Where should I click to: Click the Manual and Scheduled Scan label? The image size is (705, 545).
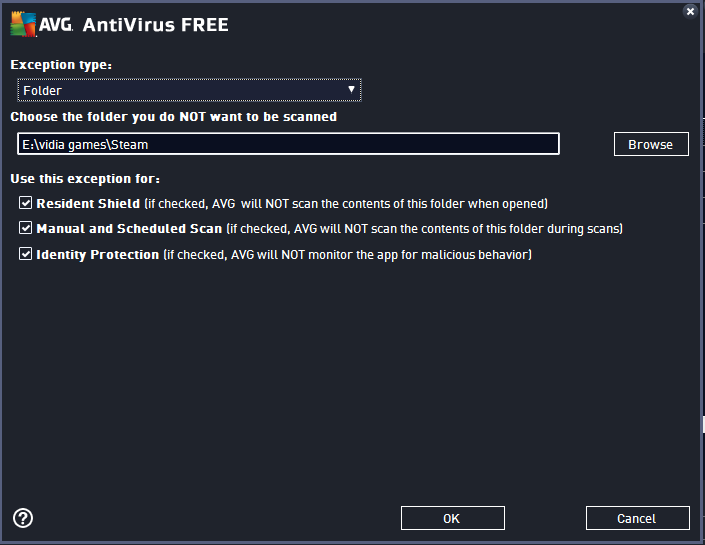coord(128,229)
